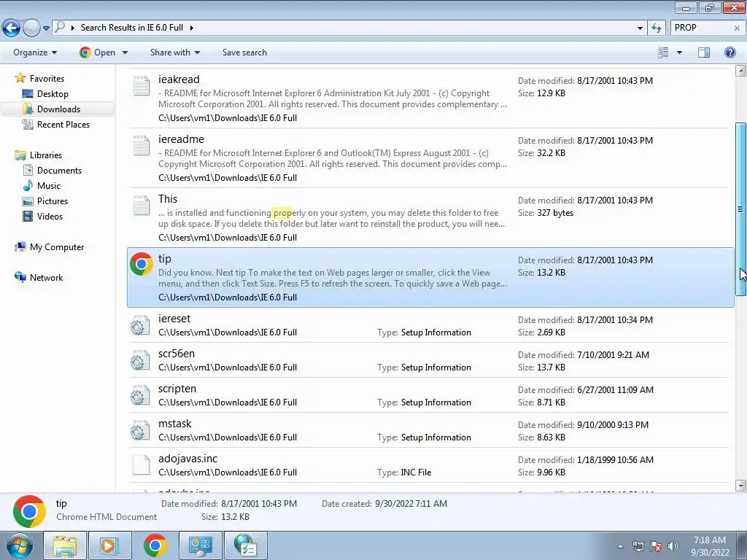Go back with the Back arrow button
Image resolution: width=747 pixels, height=560 pixels.
point(12,28)
